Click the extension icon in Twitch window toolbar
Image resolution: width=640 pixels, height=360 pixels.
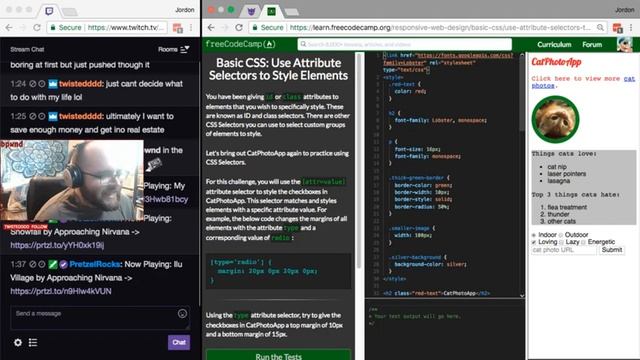[x=177, y=28]
